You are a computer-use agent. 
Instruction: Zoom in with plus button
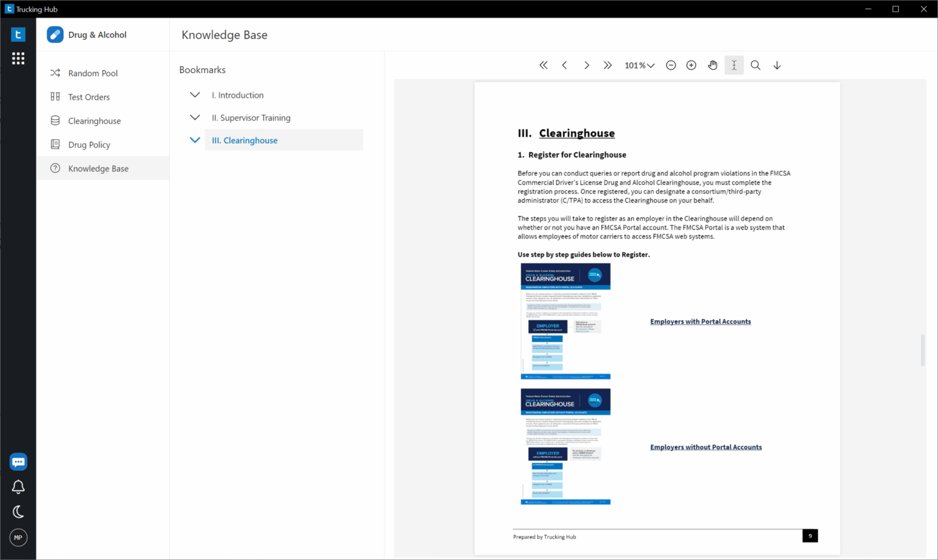tap(692, 65)
